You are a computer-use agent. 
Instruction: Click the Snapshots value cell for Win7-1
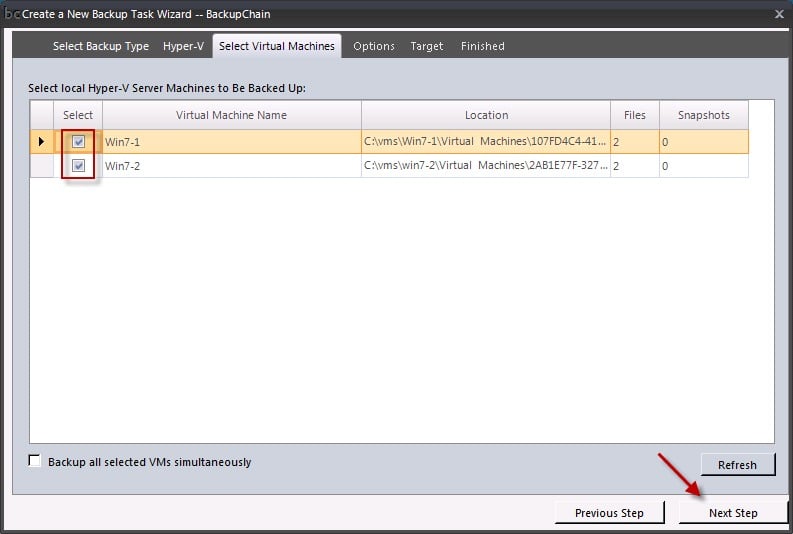point(703,142)
